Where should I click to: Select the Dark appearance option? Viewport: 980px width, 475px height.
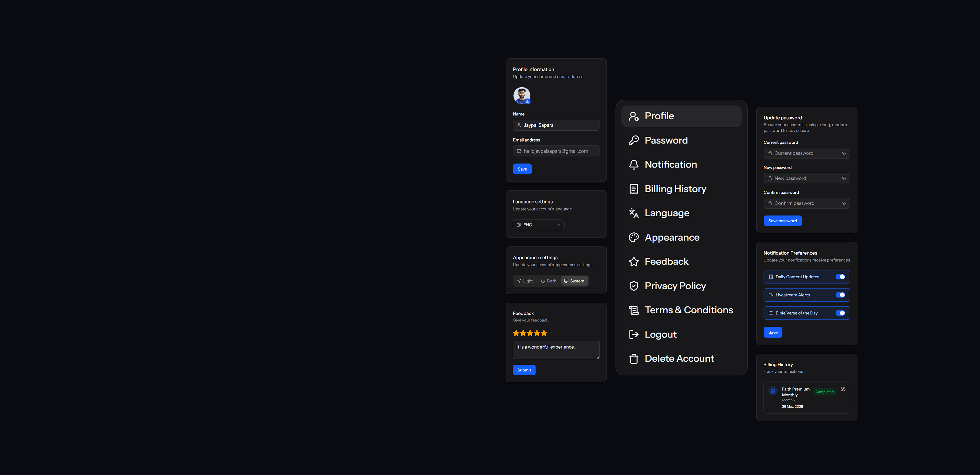[548, 281]
